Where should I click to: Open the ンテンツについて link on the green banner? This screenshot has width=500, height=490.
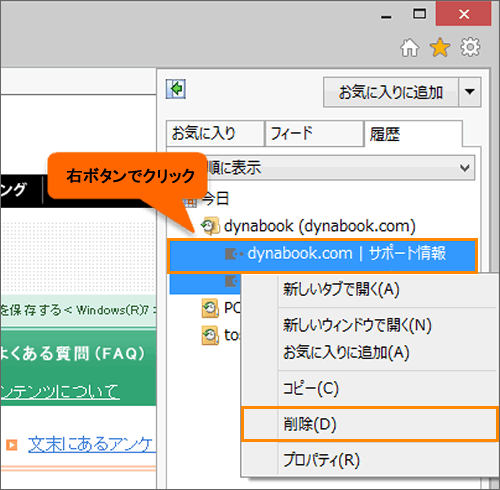pyautogui.click(x=60, y=391)
